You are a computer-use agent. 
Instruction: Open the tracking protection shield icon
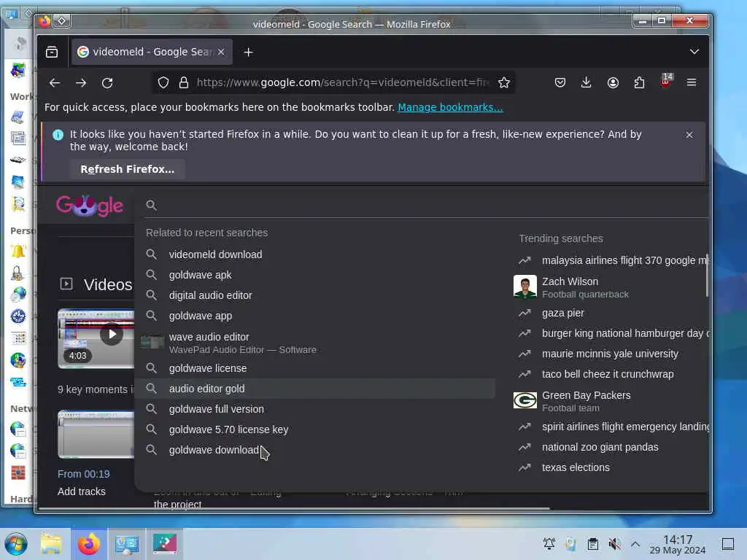click(x=163, y=83)
